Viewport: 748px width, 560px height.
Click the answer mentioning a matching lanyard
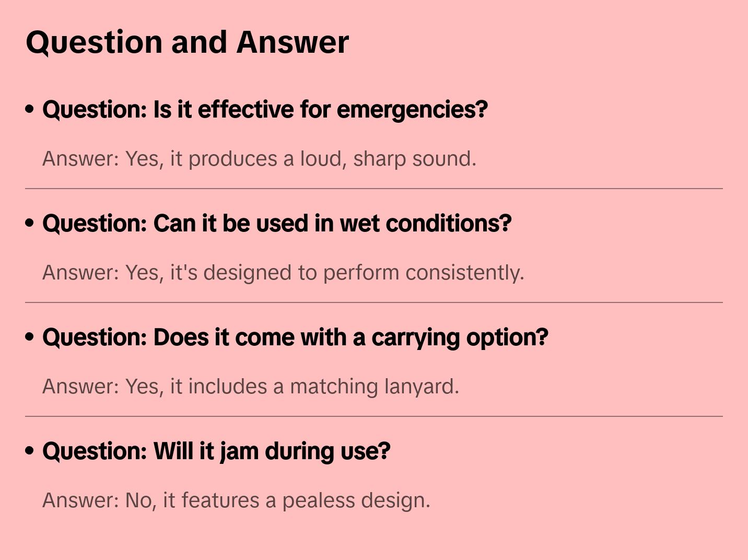tap(251, 387)
